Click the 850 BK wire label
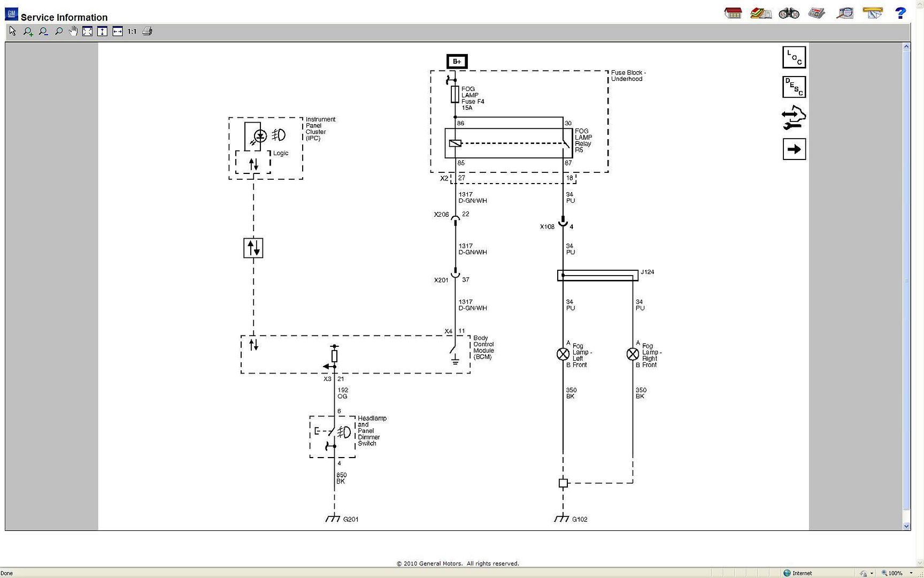 pos(341,478)
